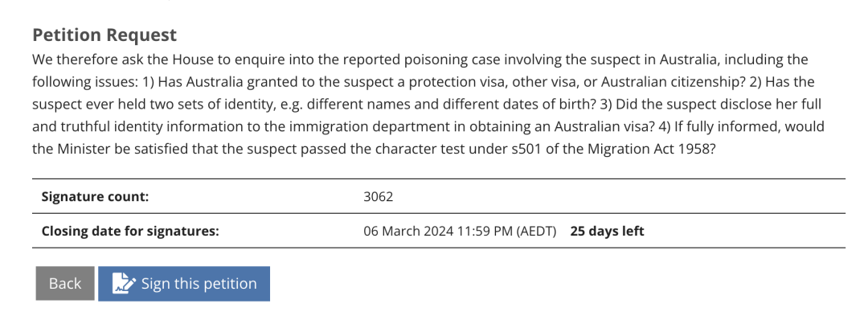Select the Petition Request heading
This screenshot has height=312, width=868.
coord(104,35)
